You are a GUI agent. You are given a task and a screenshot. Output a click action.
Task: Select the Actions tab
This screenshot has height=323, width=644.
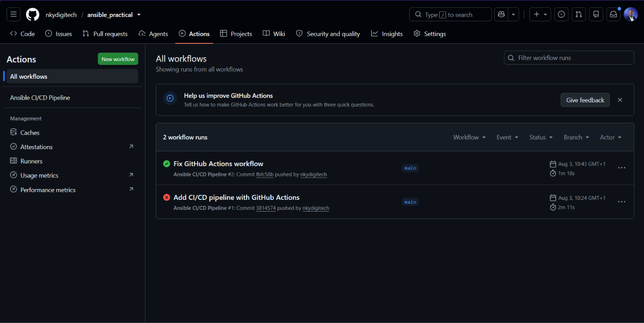click(x=194, y=34)
